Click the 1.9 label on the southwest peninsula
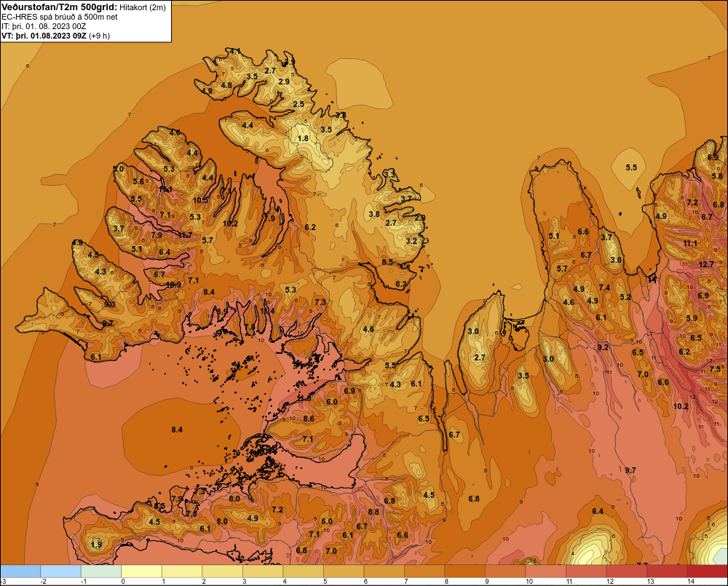Screen dimensions: 728x586 point(96,545)
